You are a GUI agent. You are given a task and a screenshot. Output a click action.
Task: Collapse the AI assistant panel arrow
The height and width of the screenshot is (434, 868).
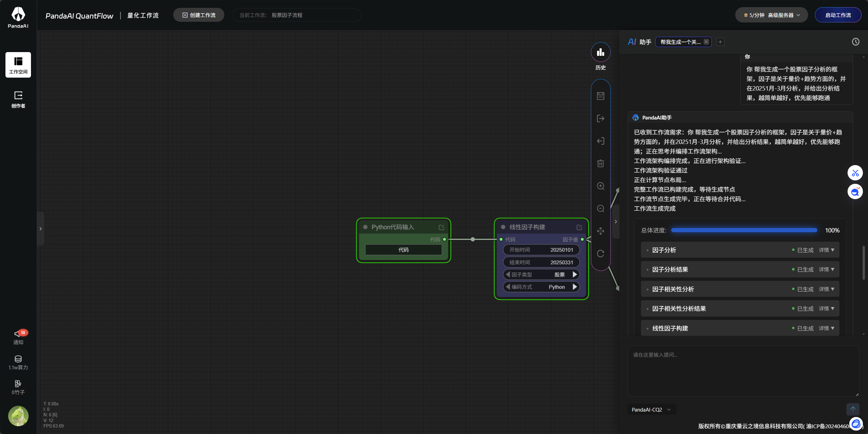point(615,222)
